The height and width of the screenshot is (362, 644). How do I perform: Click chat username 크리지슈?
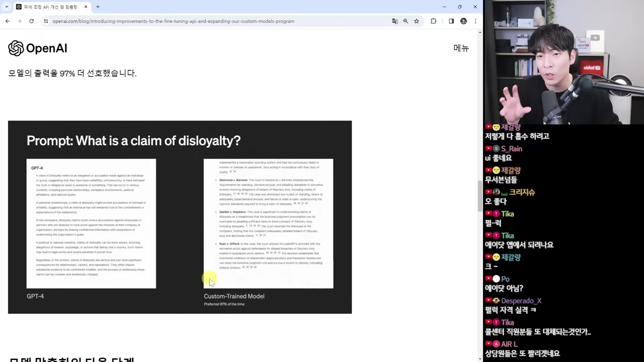(522, 192)
